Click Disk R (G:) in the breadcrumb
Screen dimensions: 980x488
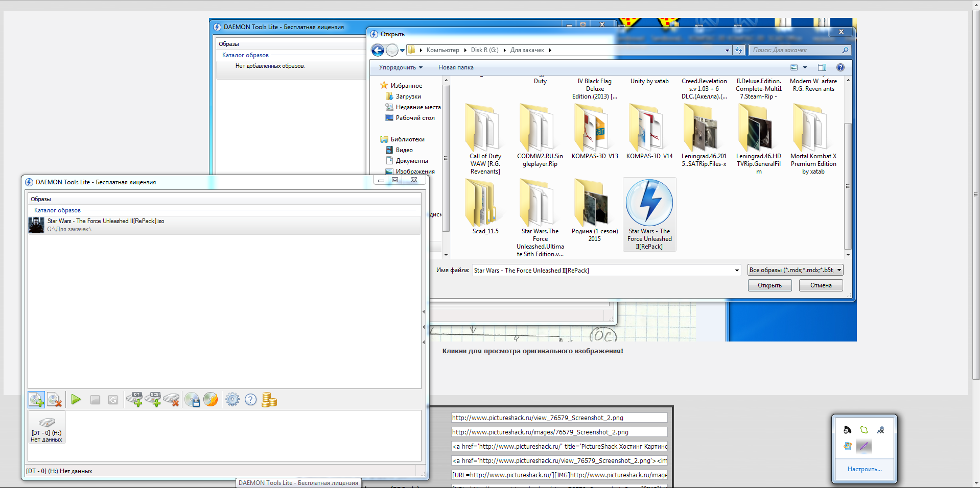point(484,50)
